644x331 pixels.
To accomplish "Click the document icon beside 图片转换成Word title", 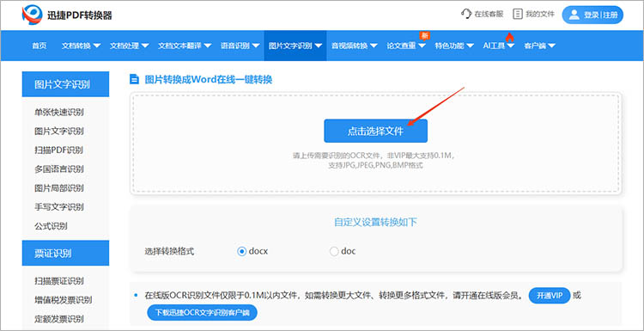I will 134,79.
